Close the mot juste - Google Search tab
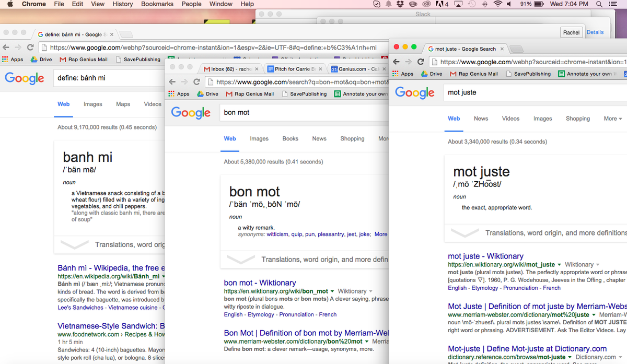This screenshot has height=364, width=627. 502,49
